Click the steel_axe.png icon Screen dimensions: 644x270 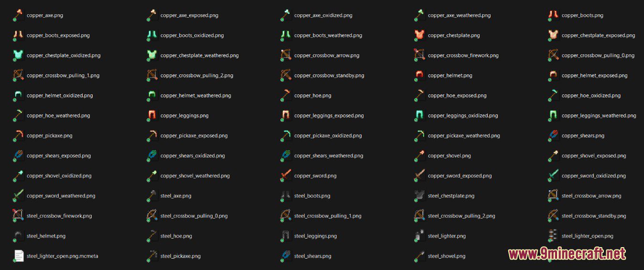point(152,196)
